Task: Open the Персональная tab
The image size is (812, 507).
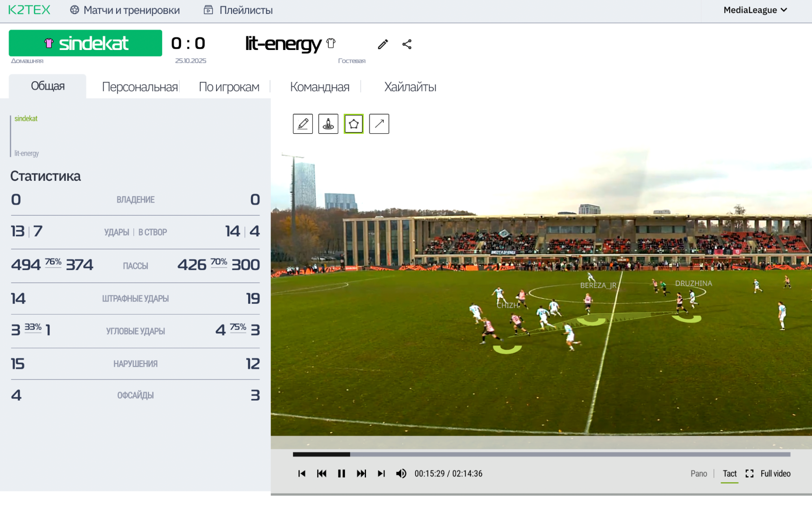Action: click(140, 87)
